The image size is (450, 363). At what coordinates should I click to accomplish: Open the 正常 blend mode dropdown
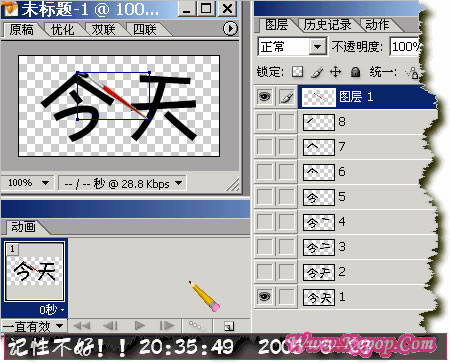292,47
